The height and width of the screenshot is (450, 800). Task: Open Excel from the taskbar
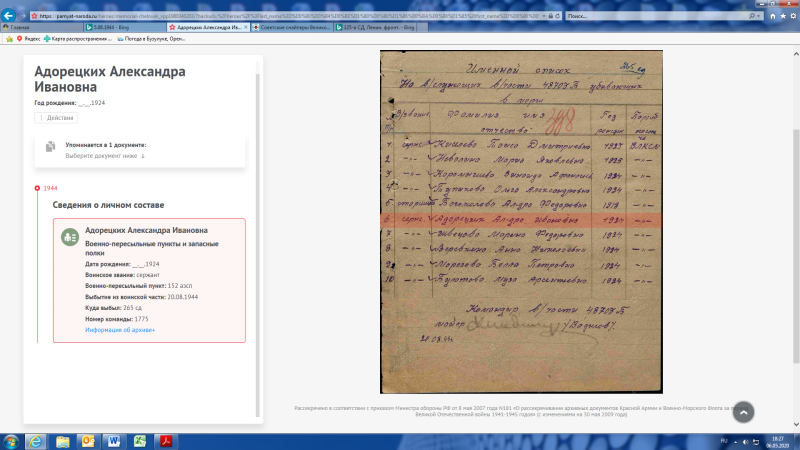[x=140, y=441]
